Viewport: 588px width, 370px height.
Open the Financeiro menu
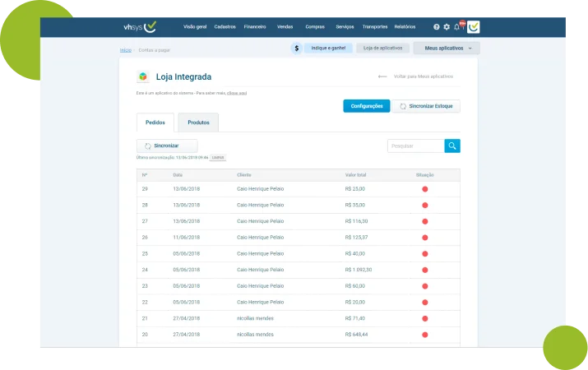pos(255,27)
